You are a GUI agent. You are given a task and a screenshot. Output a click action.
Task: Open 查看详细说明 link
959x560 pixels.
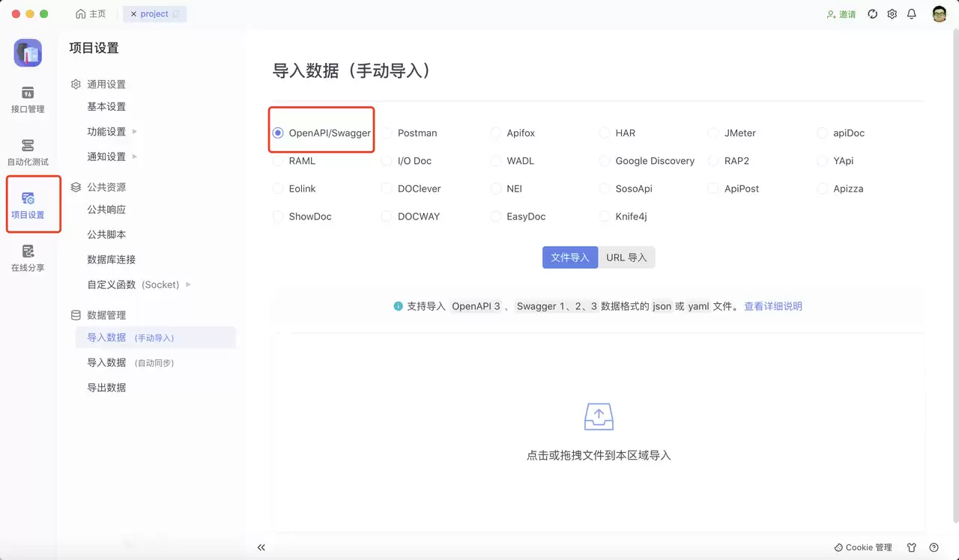tap(773, 306)
